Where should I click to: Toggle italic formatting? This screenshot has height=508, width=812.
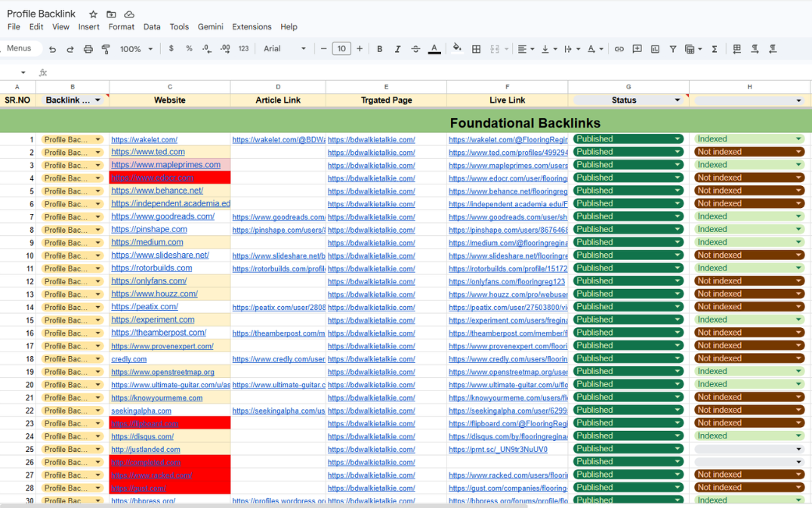coord(397,49)
